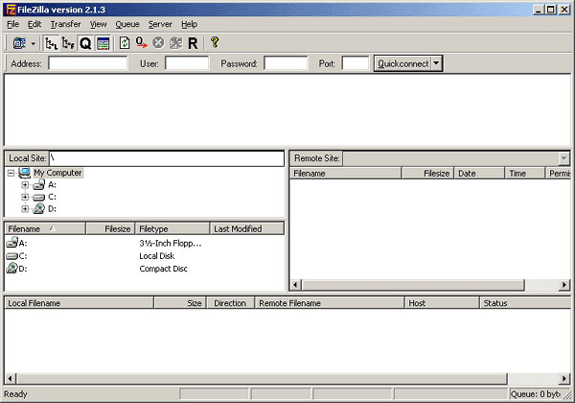
Task: Expand the D: drive tree node
Action: [x=25, y=209]
